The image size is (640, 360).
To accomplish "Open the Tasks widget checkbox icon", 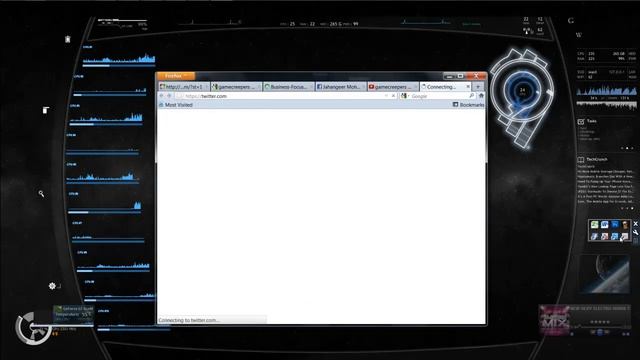I will point(581,122).
